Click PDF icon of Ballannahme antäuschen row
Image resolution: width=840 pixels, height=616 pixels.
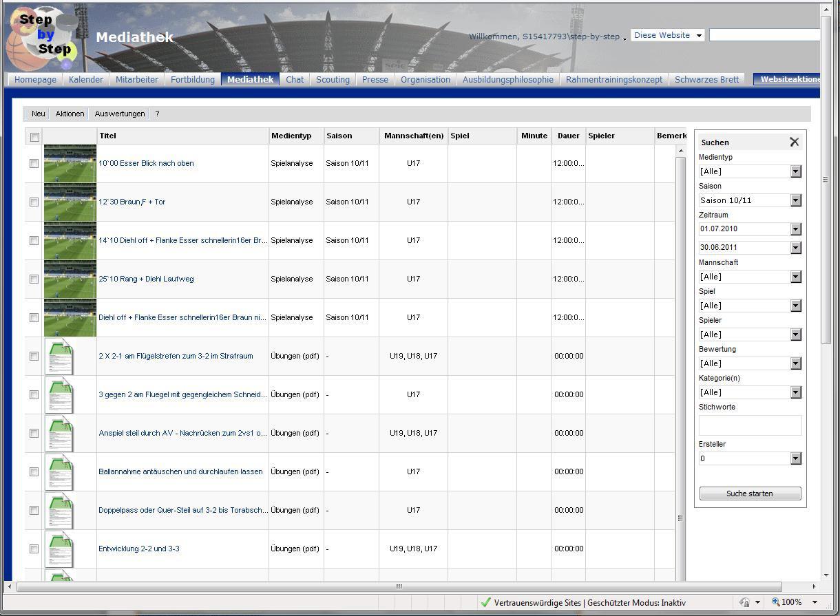pyautogui.click(x=59, y=471)
